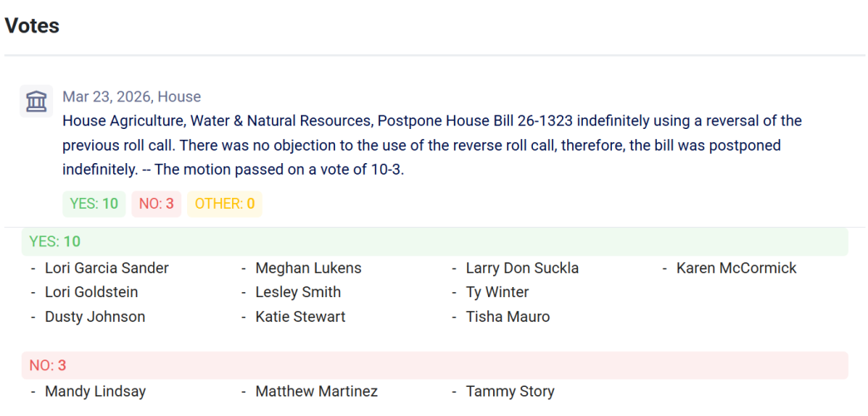Viewport: 868px width, 416px height.
Task: Click Larry Don Suckla's name
Action: click(523, 268)
